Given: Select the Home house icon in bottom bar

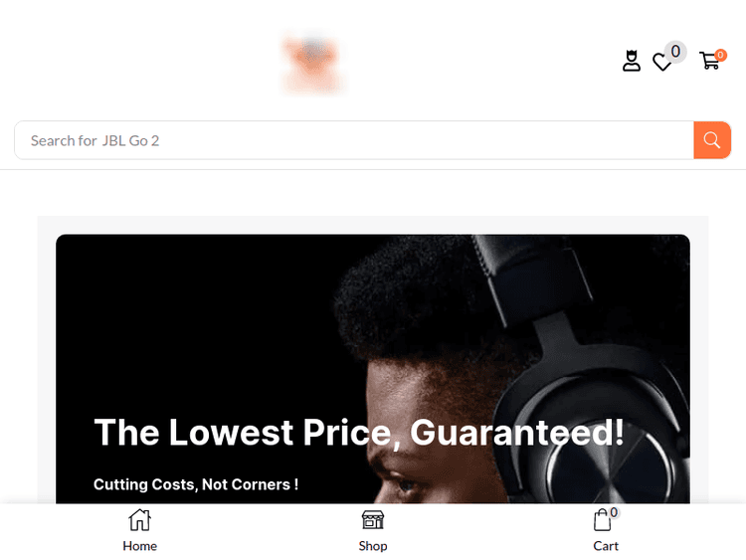Looking at the screenshot, I should tap(139, 519).
